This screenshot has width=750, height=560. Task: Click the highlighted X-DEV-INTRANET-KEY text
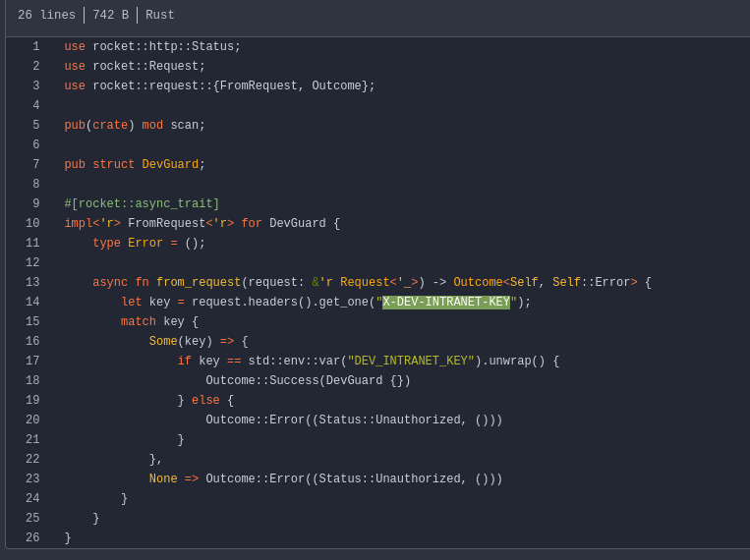point(446,303)
